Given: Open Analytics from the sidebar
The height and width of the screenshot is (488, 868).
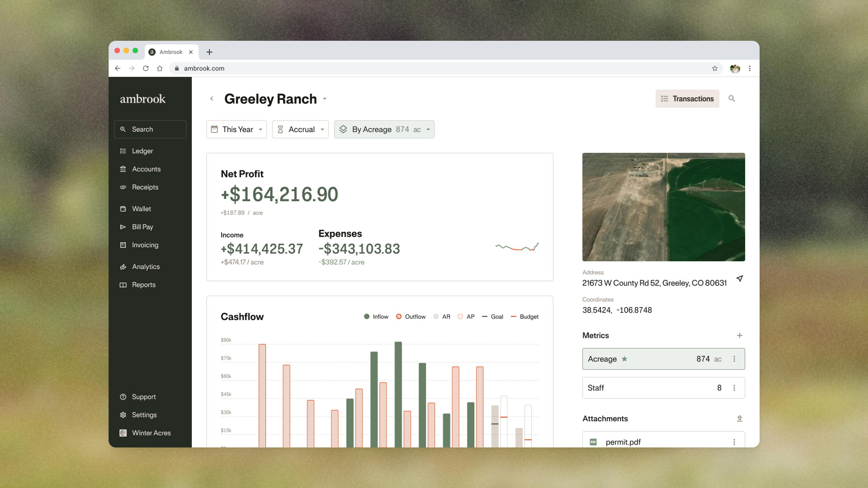Looking at the screenshot, I should pos(146,267).
